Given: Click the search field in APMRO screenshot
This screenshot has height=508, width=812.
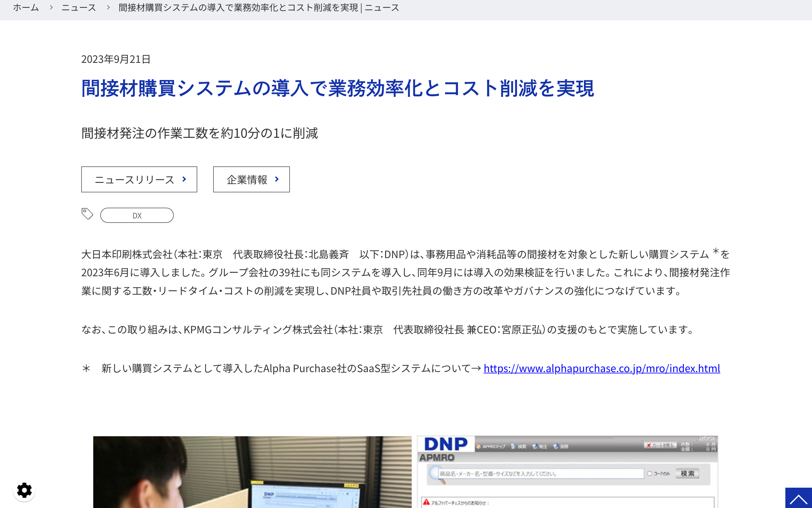Looking at the screenshot, I should click(540, 473).
